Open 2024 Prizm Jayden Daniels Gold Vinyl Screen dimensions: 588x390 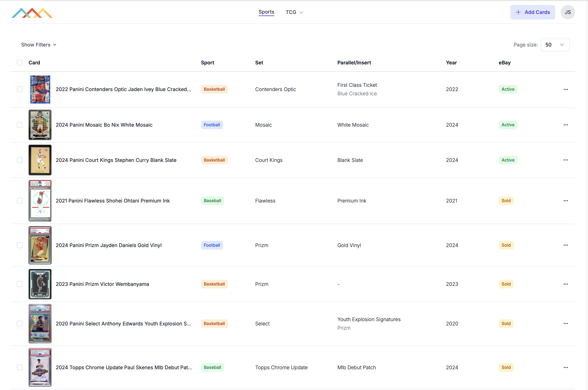point(108,245)
